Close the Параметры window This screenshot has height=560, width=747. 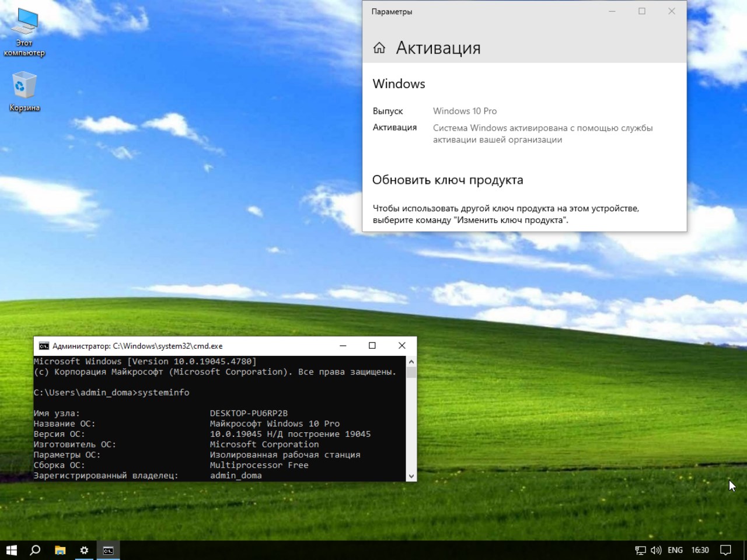pyautogui.click(x=672, y=11)
